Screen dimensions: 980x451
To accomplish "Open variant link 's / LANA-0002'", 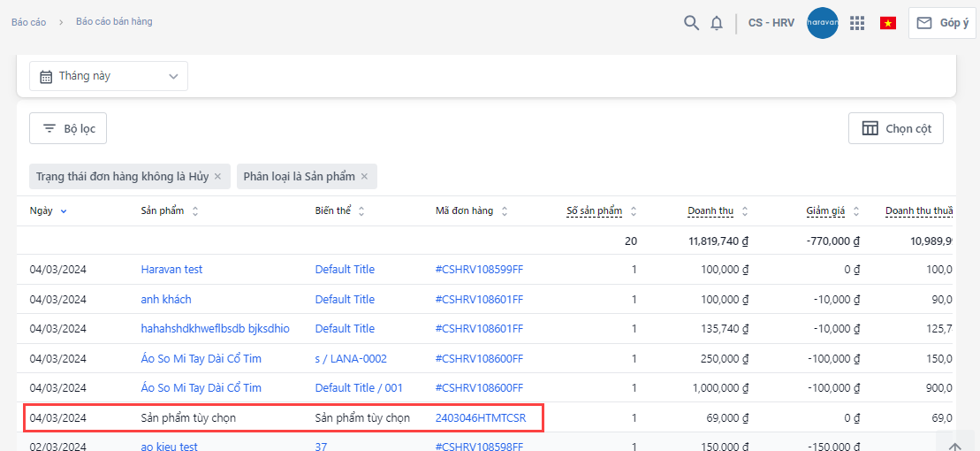I will 351,358.
